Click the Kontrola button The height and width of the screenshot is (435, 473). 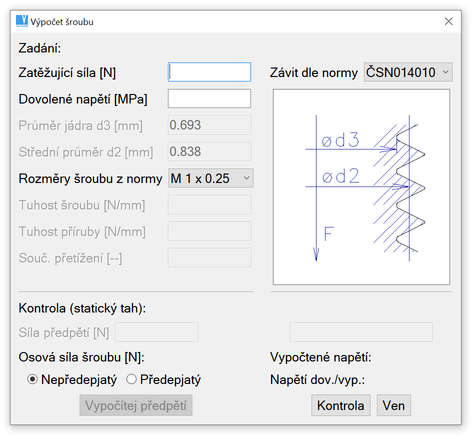point(341,405)
